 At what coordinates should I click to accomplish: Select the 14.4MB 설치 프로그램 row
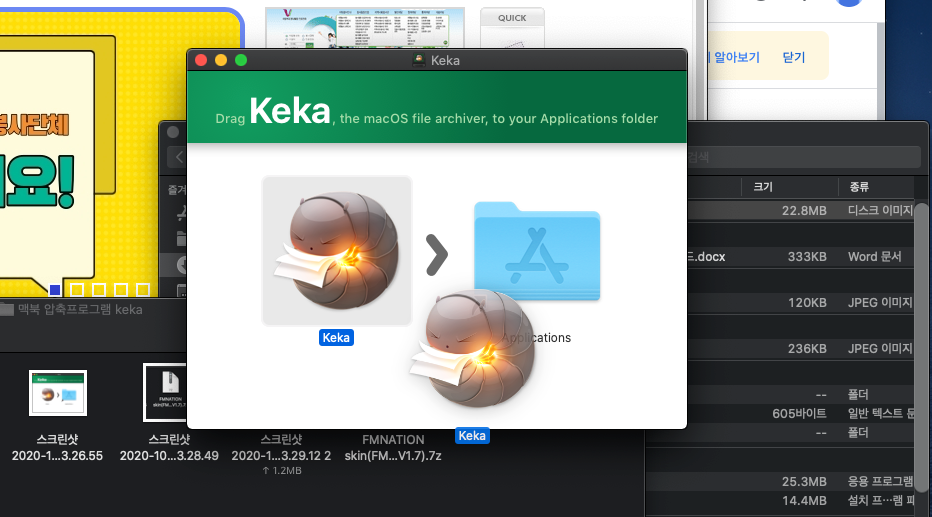click(780, 500)
